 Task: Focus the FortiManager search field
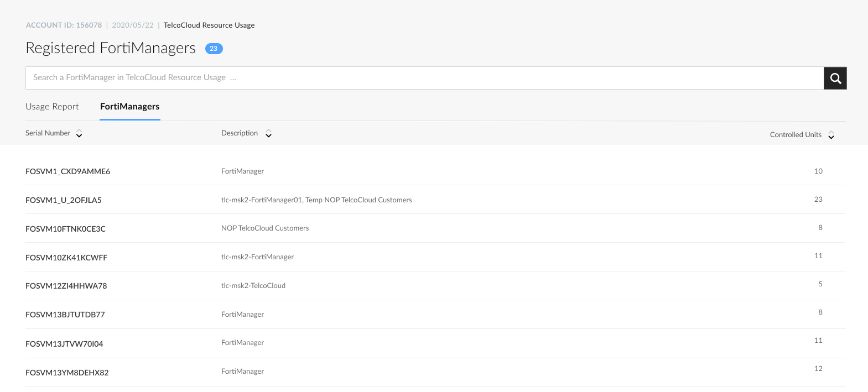424,78
